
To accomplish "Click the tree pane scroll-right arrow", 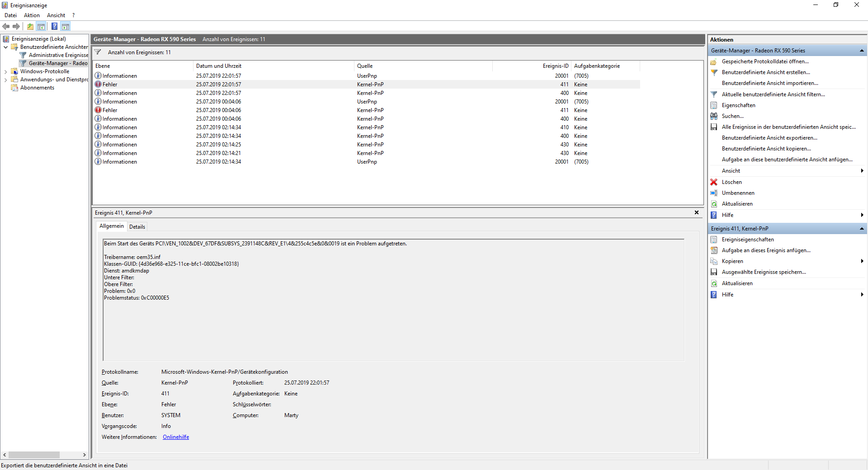I will click(85, 455).
